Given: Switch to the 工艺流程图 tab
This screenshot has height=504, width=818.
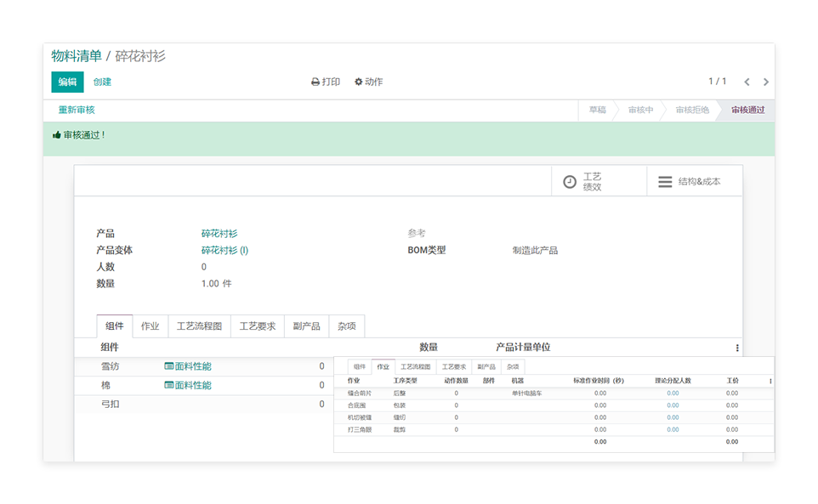Looking at the screenshot, I should (199, 326).
